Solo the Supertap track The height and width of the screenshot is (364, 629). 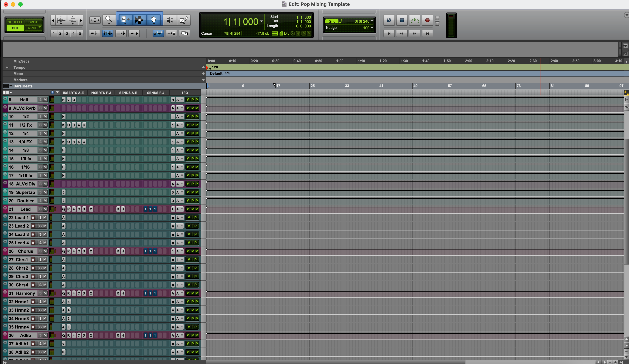[40, 192]
